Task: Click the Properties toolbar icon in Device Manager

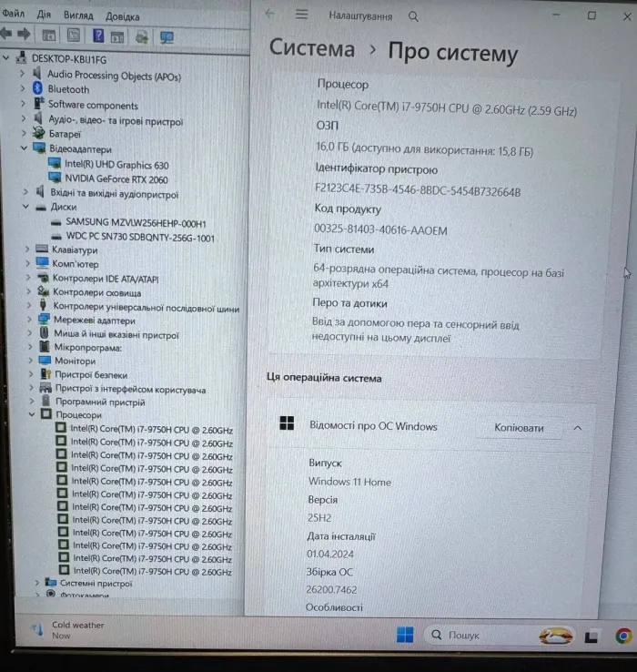Action: [73, 36]
